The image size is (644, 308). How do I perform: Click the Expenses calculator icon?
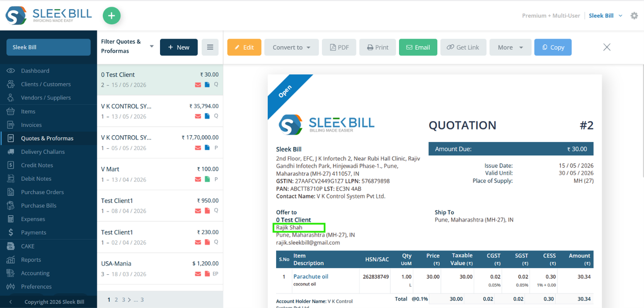[x=11, y=219]
